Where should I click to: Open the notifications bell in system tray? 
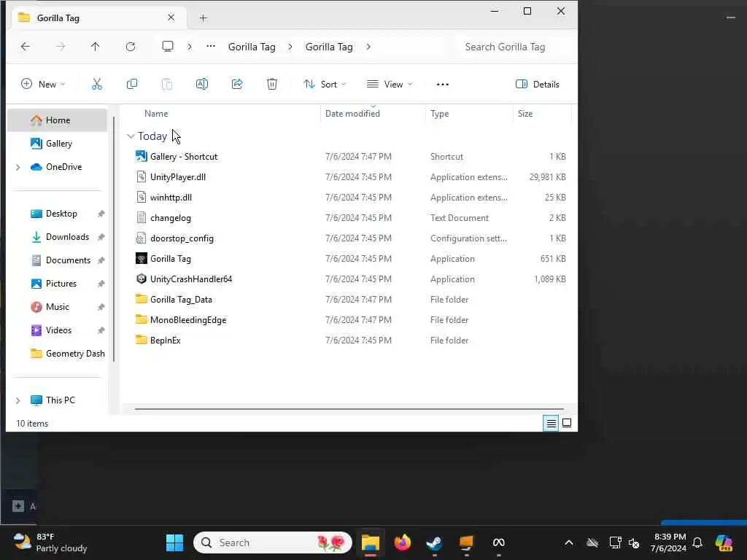pyautogui.click(x=697, y=542)
